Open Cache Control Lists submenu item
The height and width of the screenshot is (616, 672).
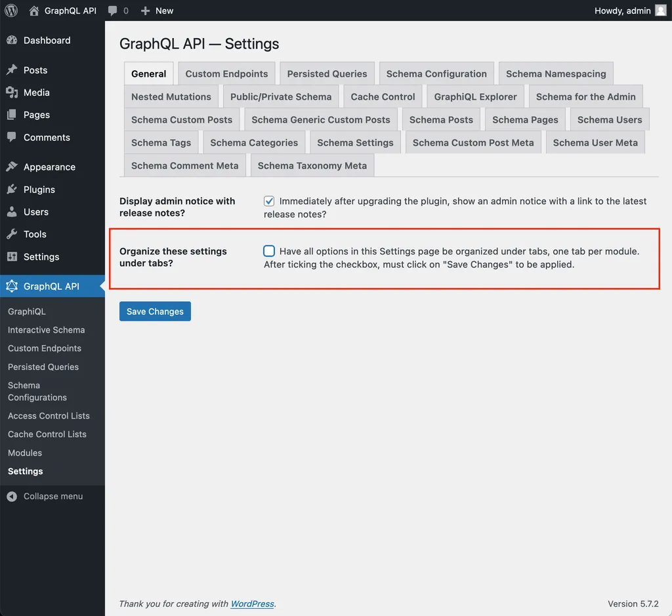(x=47, y=434)
